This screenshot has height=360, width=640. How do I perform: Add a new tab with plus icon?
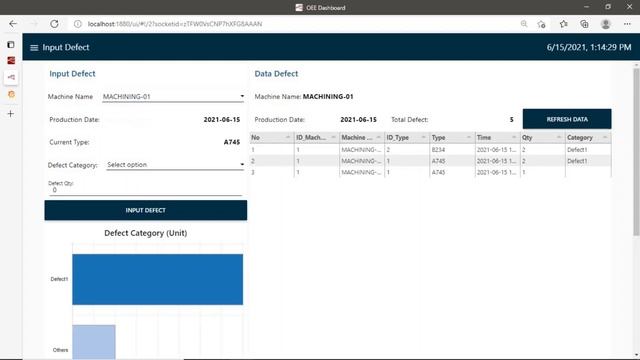11,113
